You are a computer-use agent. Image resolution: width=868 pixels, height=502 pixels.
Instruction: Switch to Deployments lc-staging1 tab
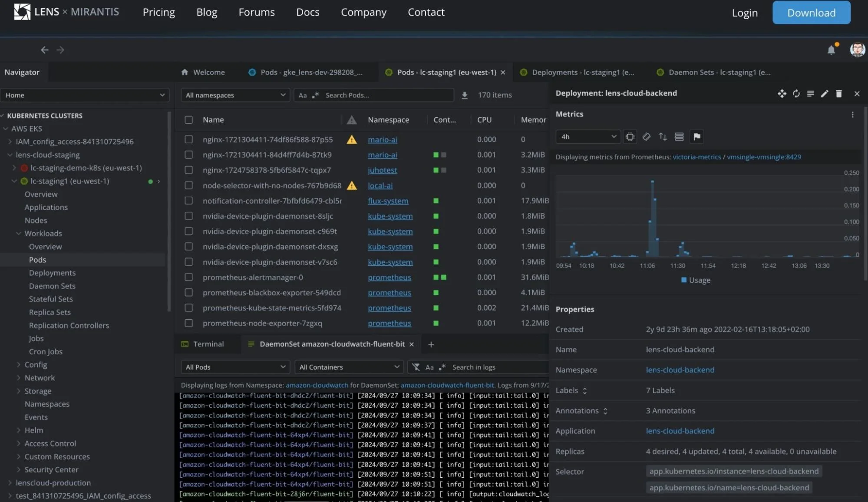point(578,73)
